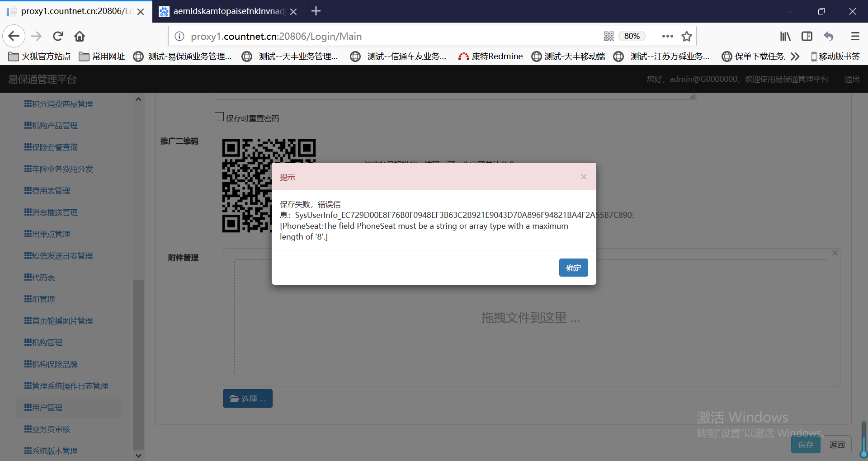Click the 退出 logout link
Screen dimensions: 868x461
[x=852, y=79]
